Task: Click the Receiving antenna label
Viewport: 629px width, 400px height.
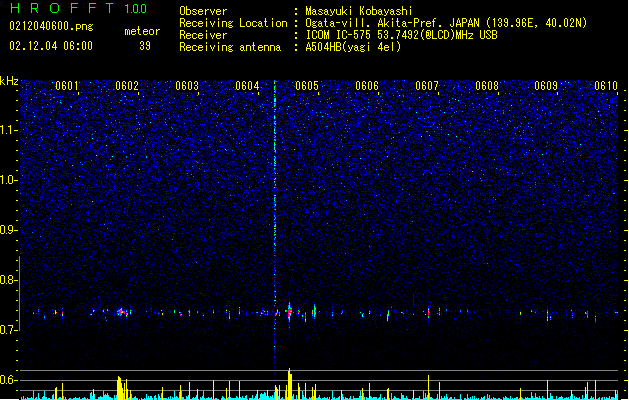Action: [x=230, y=47]
